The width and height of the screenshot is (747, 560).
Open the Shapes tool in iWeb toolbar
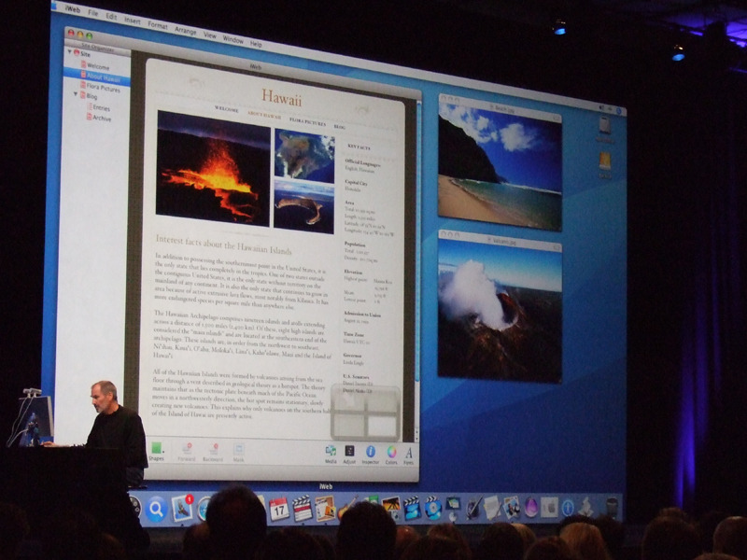pyautogui.click(x=157, y=451)
